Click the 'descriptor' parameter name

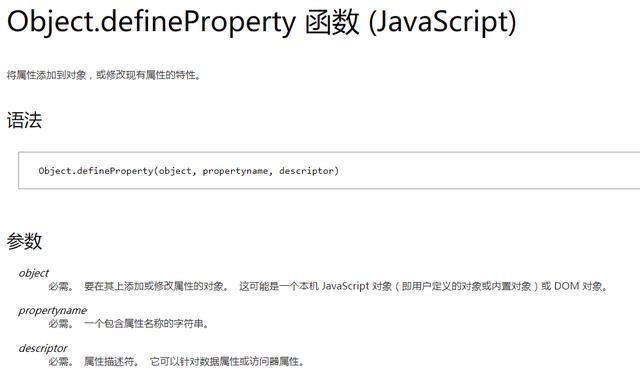[43, 348]
